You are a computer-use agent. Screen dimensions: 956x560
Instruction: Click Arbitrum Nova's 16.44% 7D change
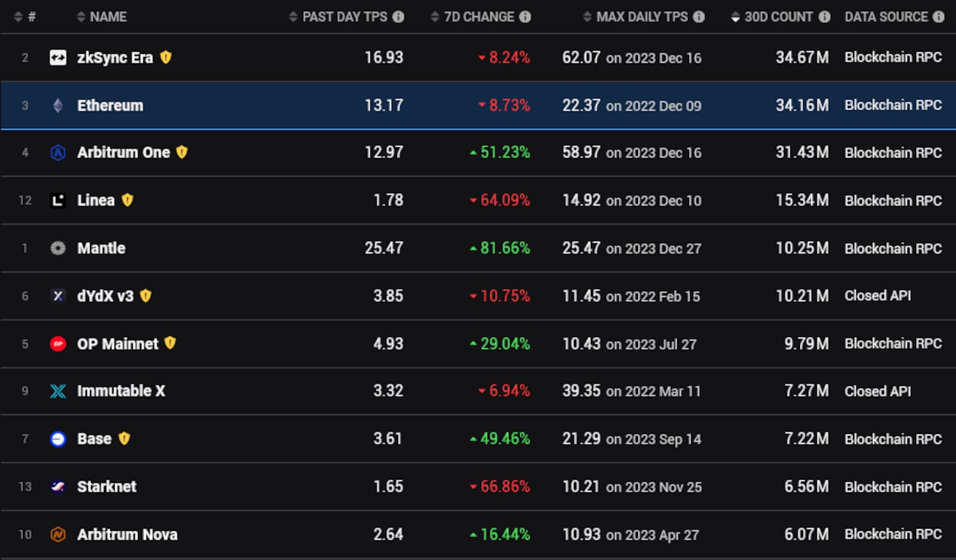coord(499,535)
